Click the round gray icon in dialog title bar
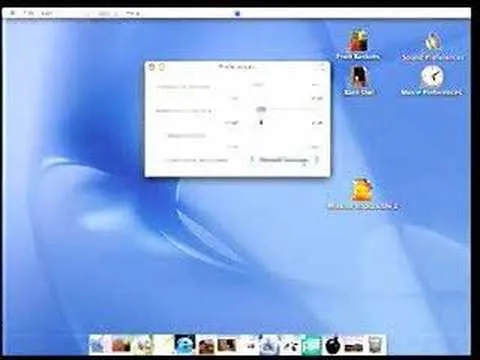The width and height of the screenshot is (480, 360). click(x=152, y=67)
